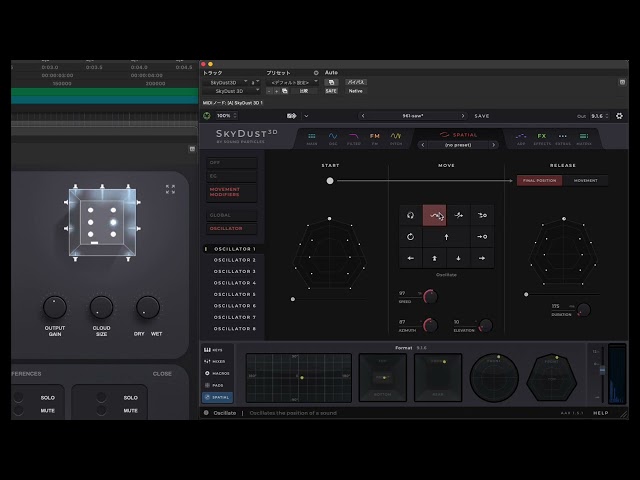640x480 pixels.
Task: Go to previous spatial preset arrow
Action: (x=423, y=145)
